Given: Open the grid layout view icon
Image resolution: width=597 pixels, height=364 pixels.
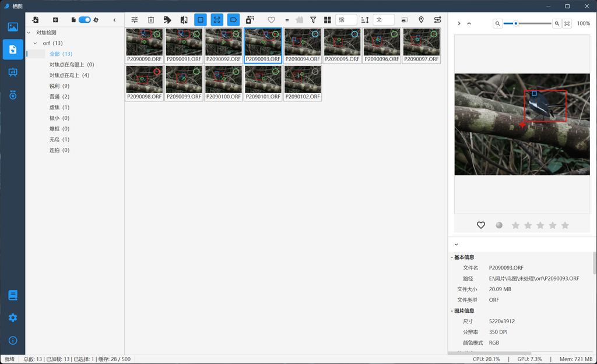Looking at the screenshot, I should [328, 20].
